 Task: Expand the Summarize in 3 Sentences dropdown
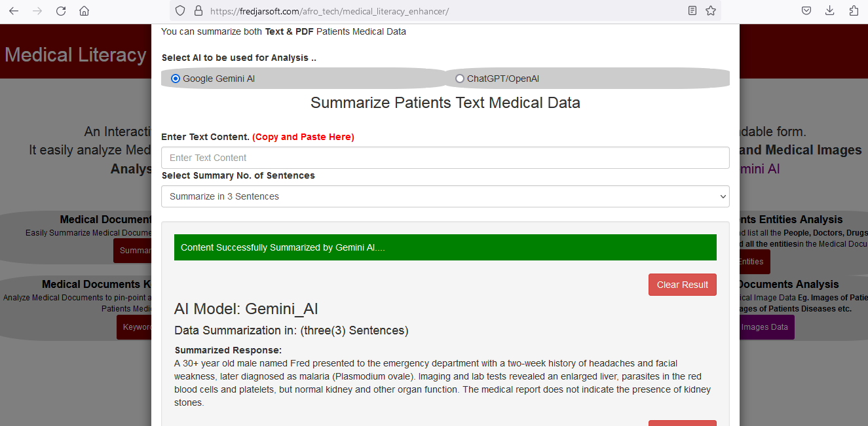click(445, 196)
